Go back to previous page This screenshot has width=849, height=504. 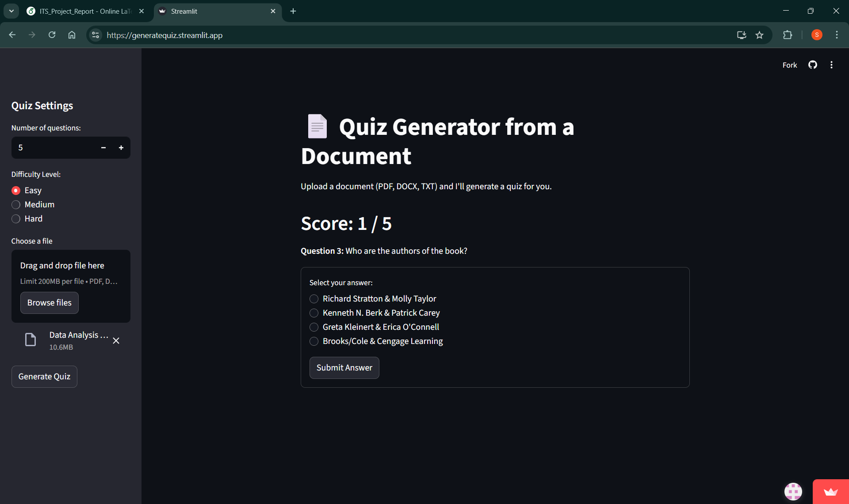[12, 35]
